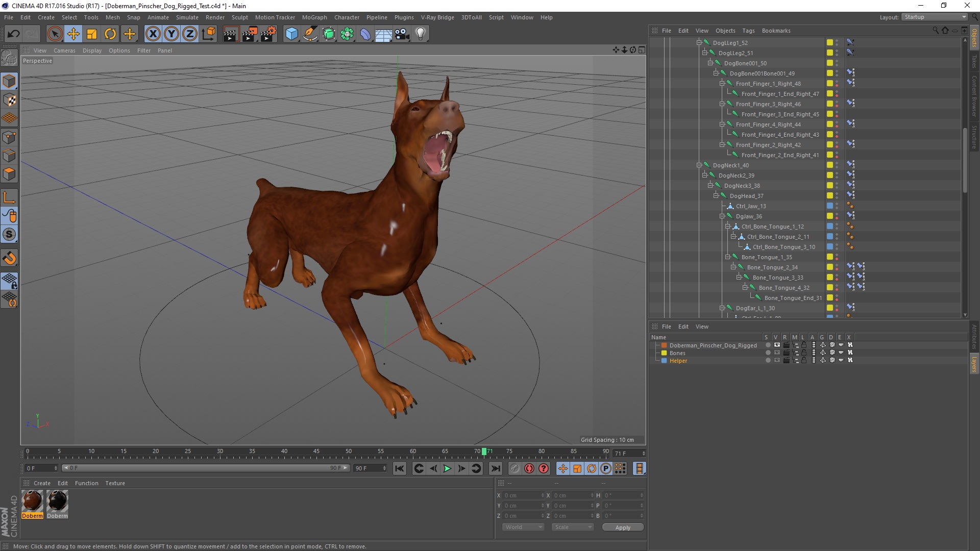The height and width of the screenshot is (551, 980).
Task: Select the Rotate tool
Action: click(110, 34)
